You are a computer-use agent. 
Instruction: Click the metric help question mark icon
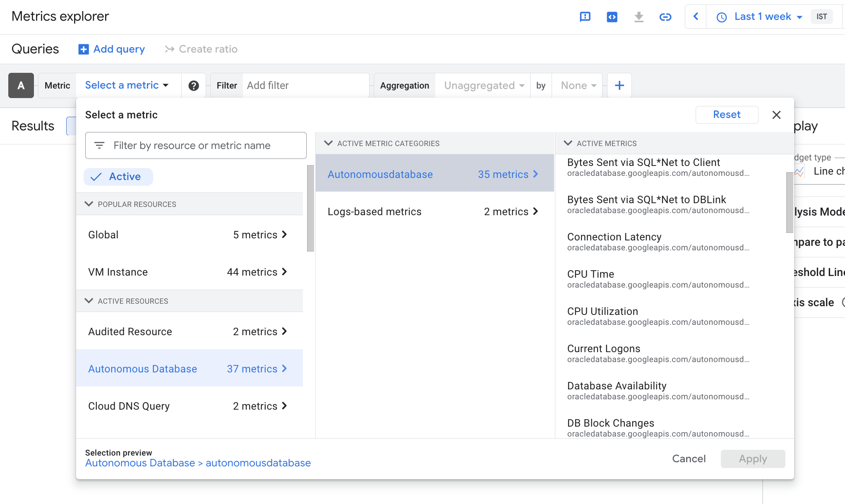194,86
